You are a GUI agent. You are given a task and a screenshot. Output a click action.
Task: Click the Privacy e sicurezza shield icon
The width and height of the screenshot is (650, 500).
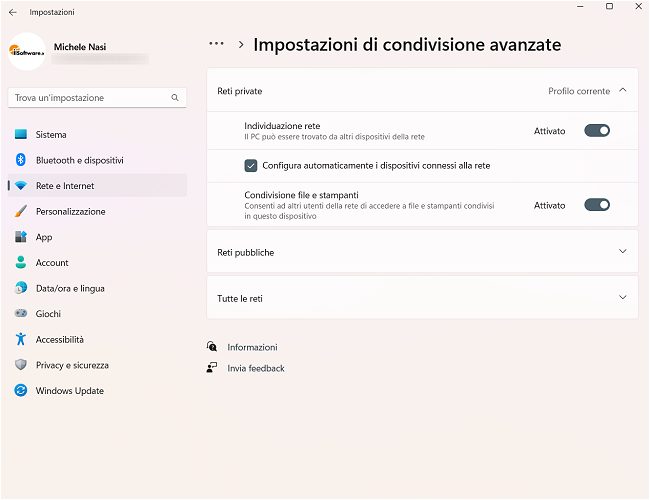click(x=21, y=365)
